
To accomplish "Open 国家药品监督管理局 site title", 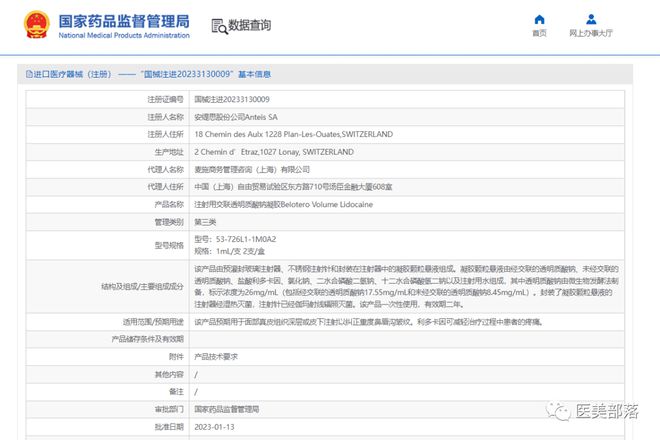I will click(x=124, y=21).
